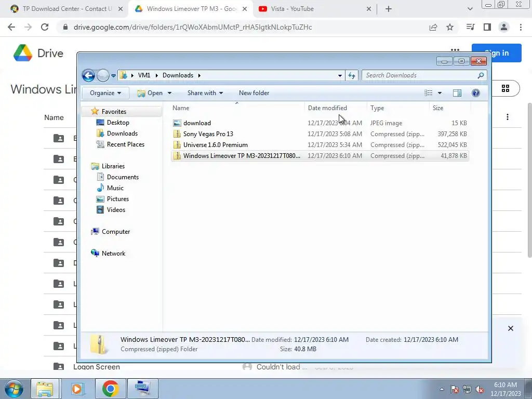Sort files by Name column header
Viewport: 532px width, 399px height.
(181, 108)
